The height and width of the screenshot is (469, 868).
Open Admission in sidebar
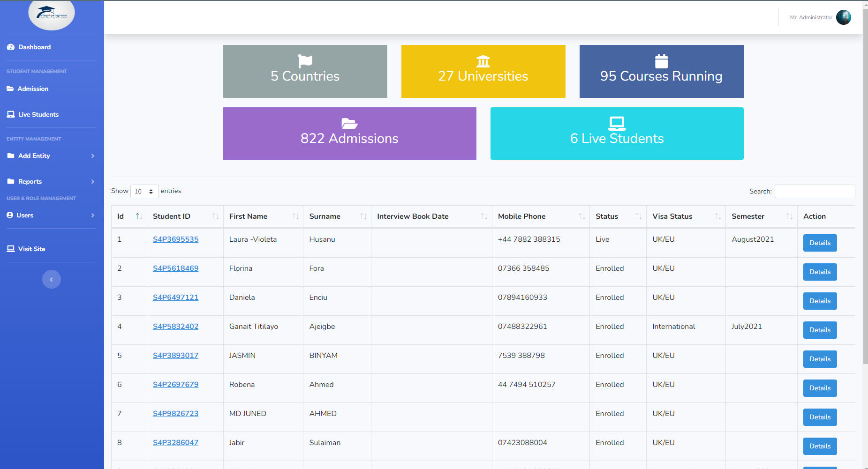[x=33, y=89]
